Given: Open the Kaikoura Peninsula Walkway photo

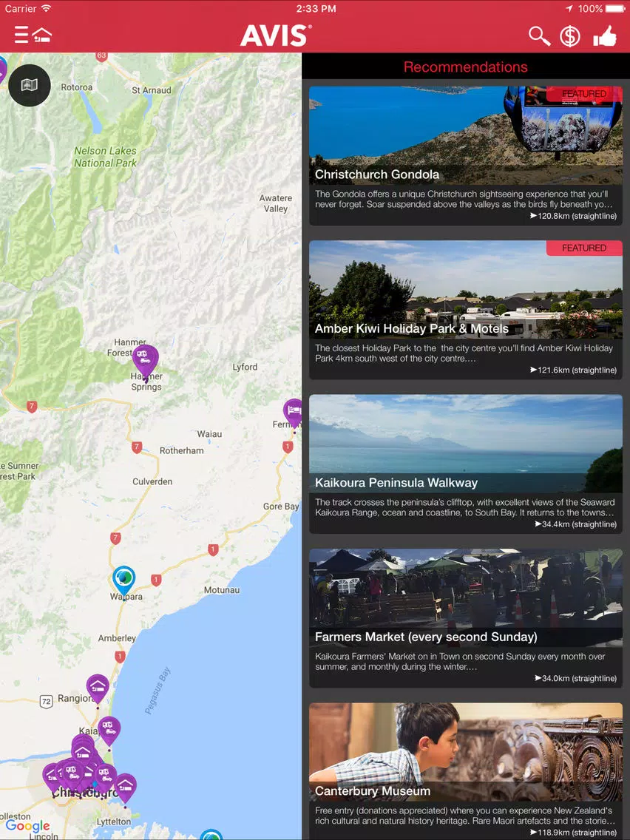Looking at the screenshot, I should click(x=466, y=444).
